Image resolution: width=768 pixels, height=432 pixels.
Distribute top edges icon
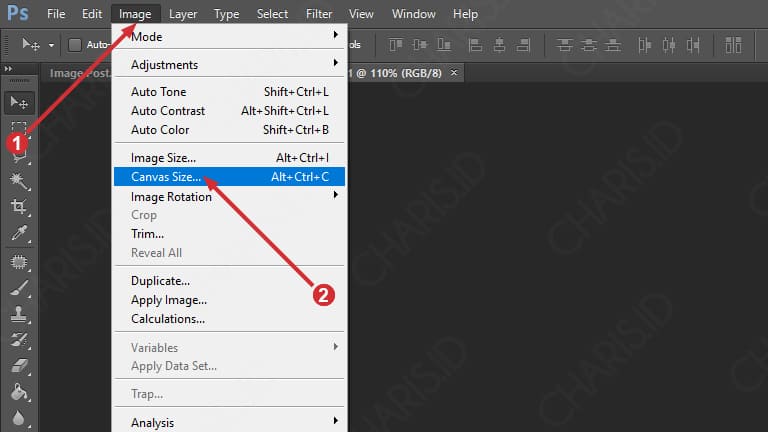(x=564, y=45)
